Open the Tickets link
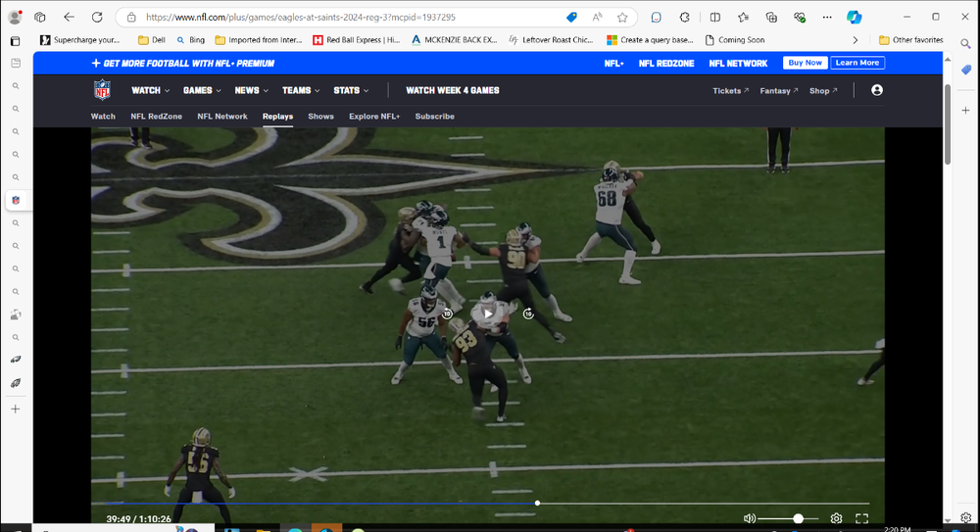The height and width of the screenshot is (532, 980). [x=730, y=91]
